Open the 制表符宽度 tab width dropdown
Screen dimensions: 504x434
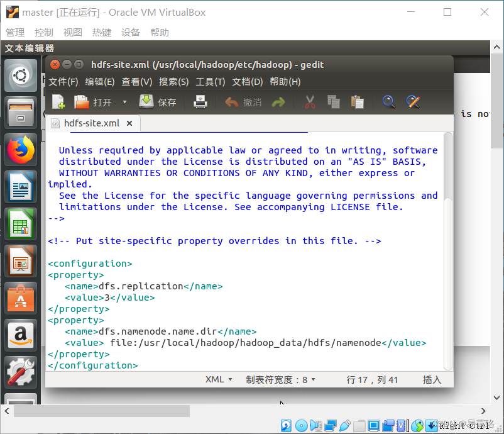280,380
